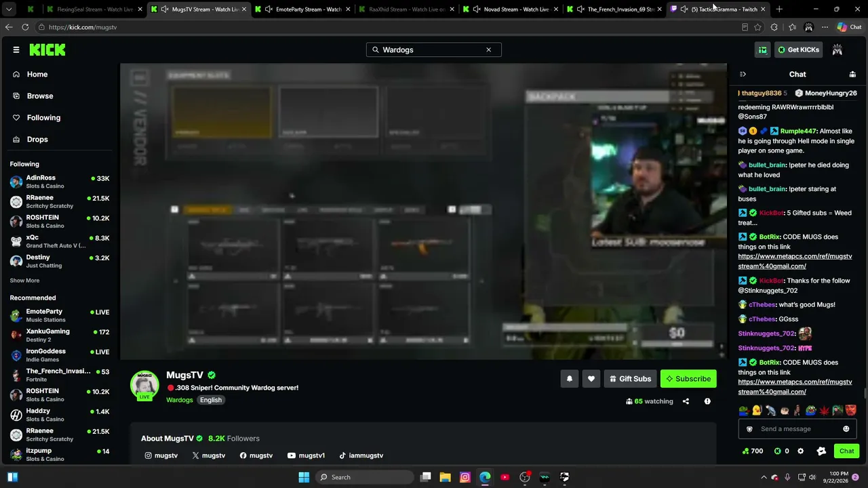
Task: Open Haddzy in Recommended list
Action: [60, 415]
